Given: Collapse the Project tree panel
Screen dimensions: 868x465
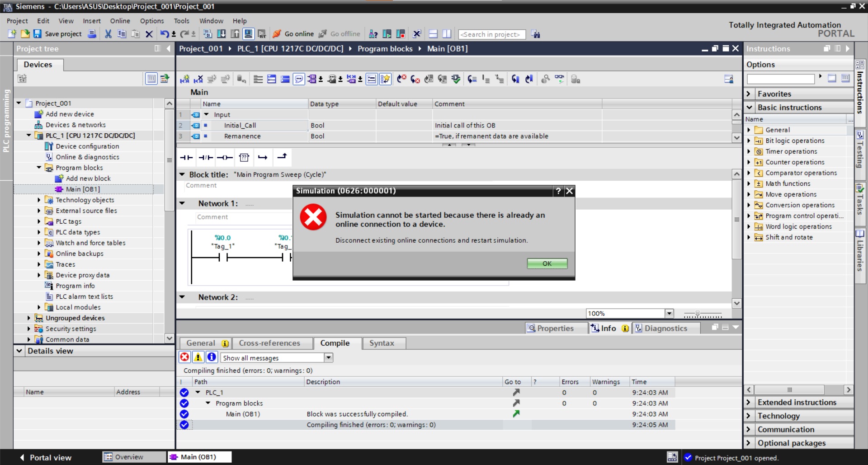Looking at the screenshot, I should pos(169,48).
